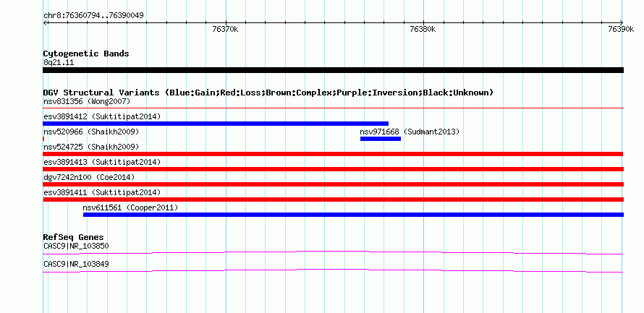
Task: Click the red nsv524725 loss bar
Action: click(x=333, y=154)
